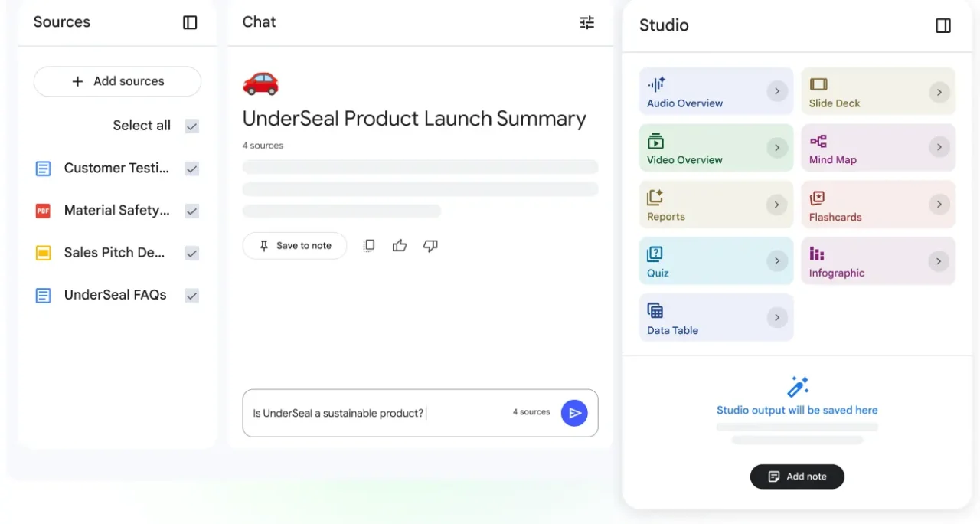This screenshot has width=980, height=524.
Task: Open the Customer Testi... source name
Action: (117, 169)
